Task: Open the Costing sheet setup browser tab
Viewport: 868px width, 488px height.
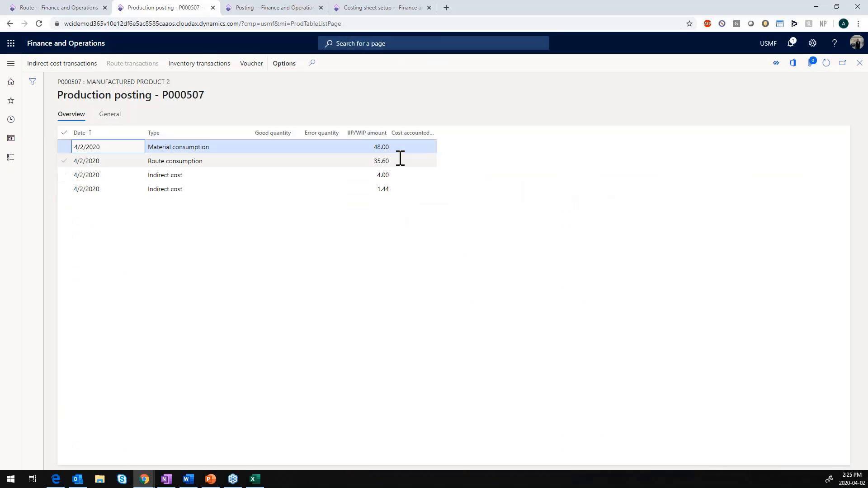Action: pos(382,8)
